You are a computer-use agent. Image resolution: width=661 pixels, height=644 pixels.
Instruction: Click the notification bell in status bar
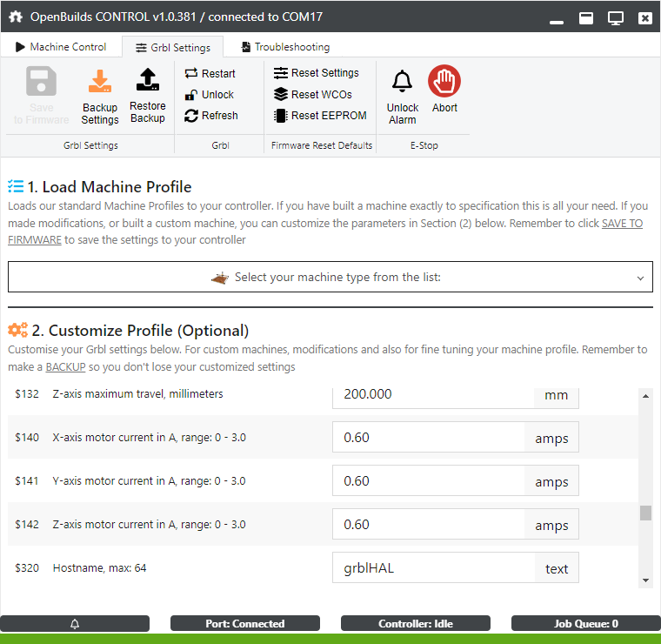point(75,624)
